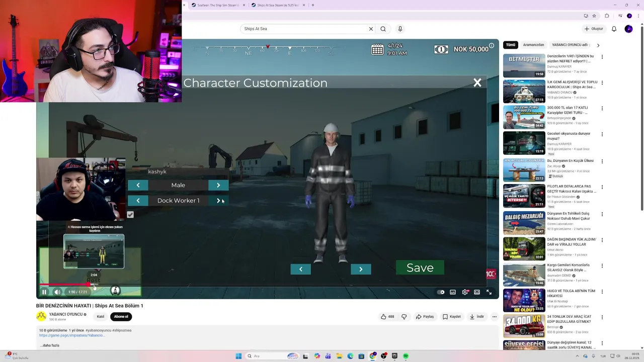Dislike the video with thumbs down
The image size is (644, 362).
coord(404,317)
